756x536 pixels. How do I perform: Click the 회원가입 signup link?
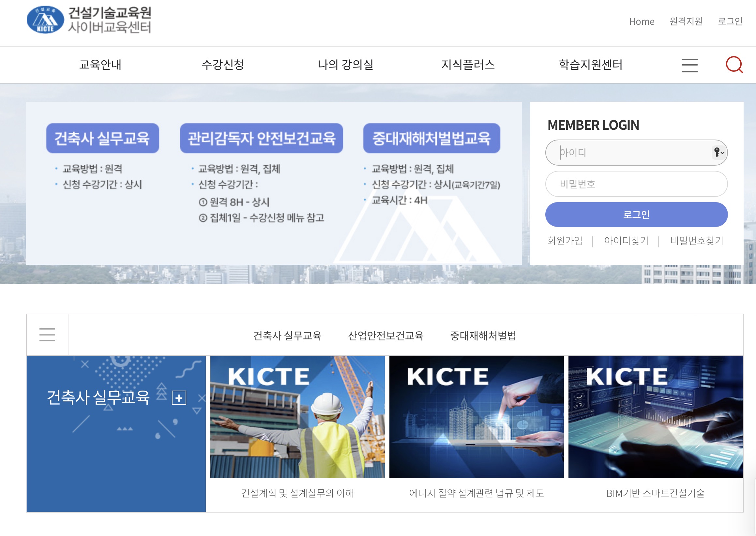tap(565, 241)
